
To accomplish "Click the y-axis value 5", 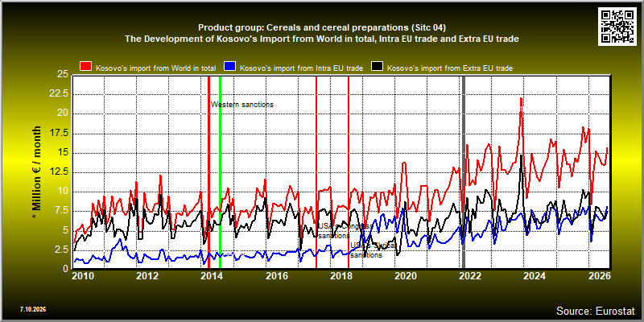I will pos(66,231).
